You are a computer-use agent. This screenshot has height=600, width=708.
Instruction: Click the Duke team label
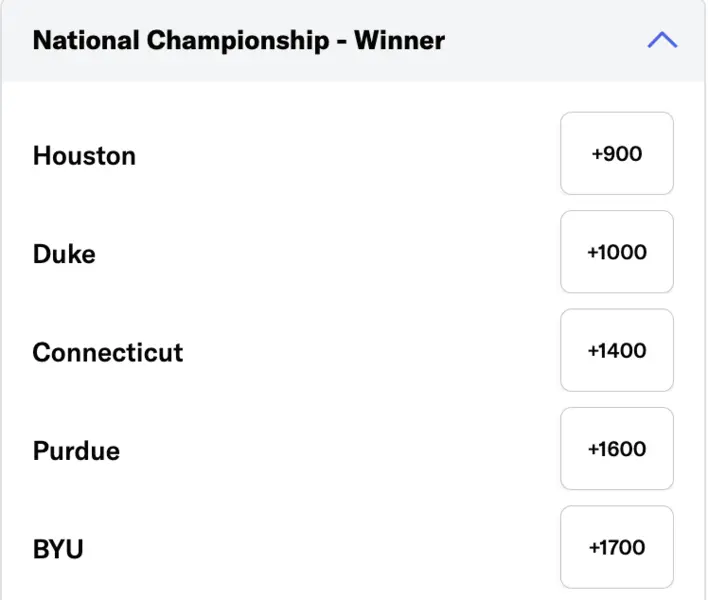coord(64,254)
